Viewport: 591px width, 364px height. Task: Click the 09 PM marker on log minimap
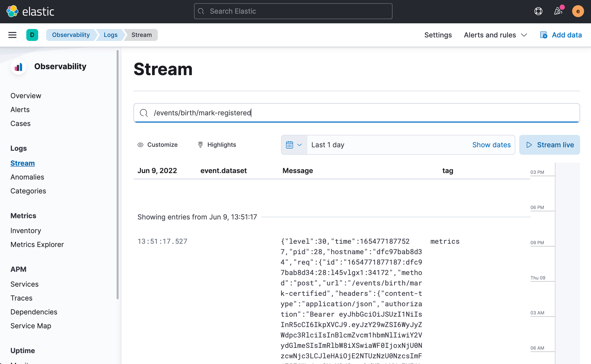pyautogui.click(x=537, y=242)
